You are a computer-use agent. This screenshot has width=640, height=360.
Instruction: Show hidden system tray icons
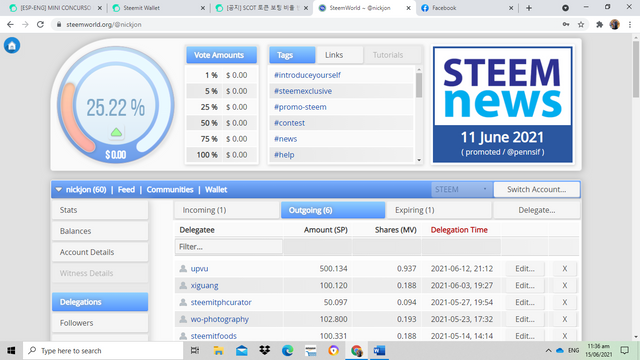click(548, 351)
